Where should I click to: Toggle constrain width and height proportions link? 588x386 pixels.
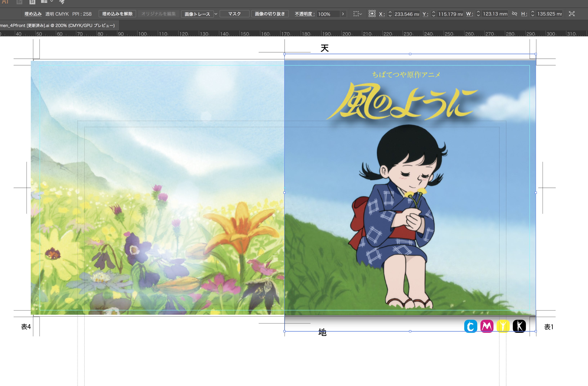pos(514,14)
